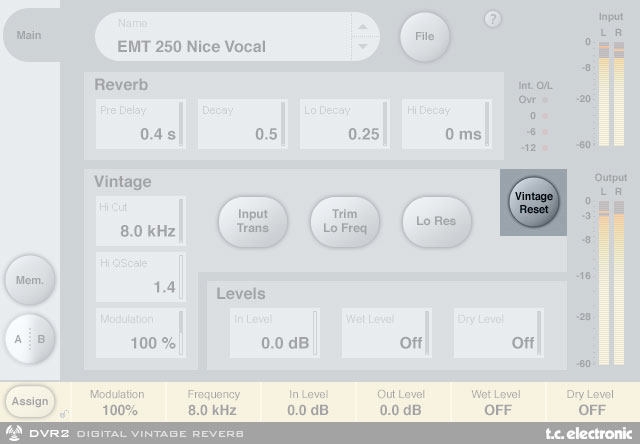Click the help question mark icon
This screenshot has width=640, height=444.
pos(492,19)
